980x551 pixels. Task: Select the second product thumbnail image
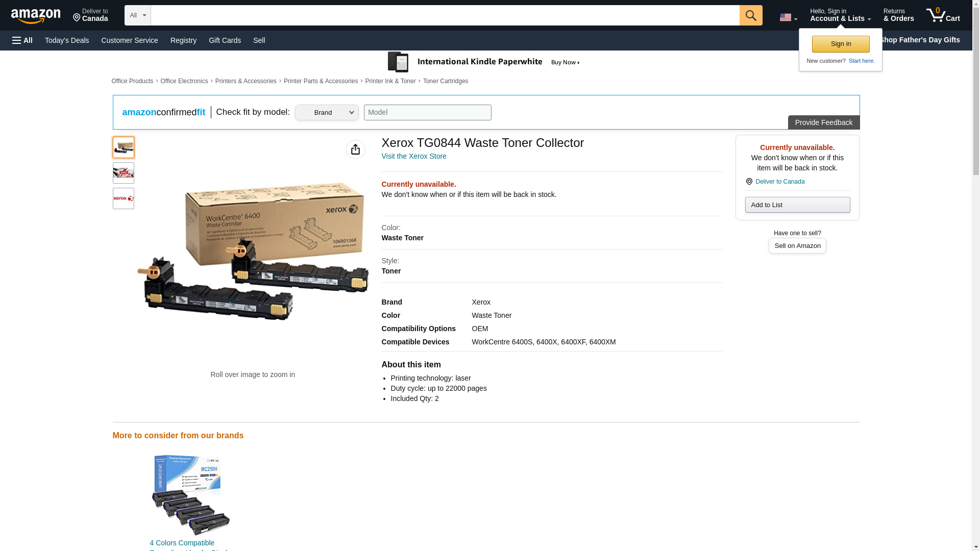pyautogui.click(x=124, y=173)
